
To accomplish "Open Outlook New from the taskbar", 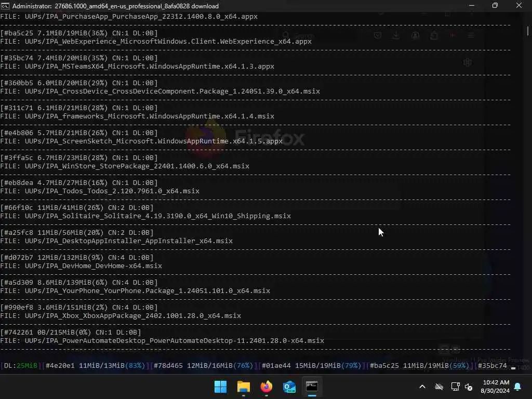I will click(289, 387).
